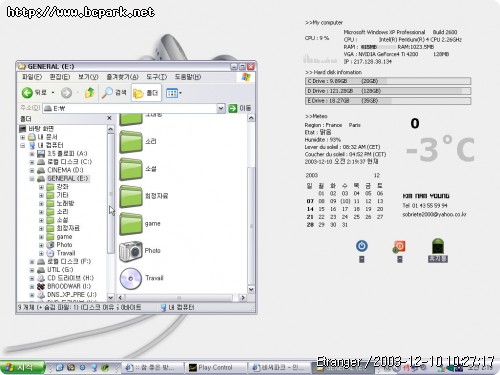The width and height of the screenshot is (500, 375).
Task: Open the Photo camera folder icon
Action: point(131,251)
